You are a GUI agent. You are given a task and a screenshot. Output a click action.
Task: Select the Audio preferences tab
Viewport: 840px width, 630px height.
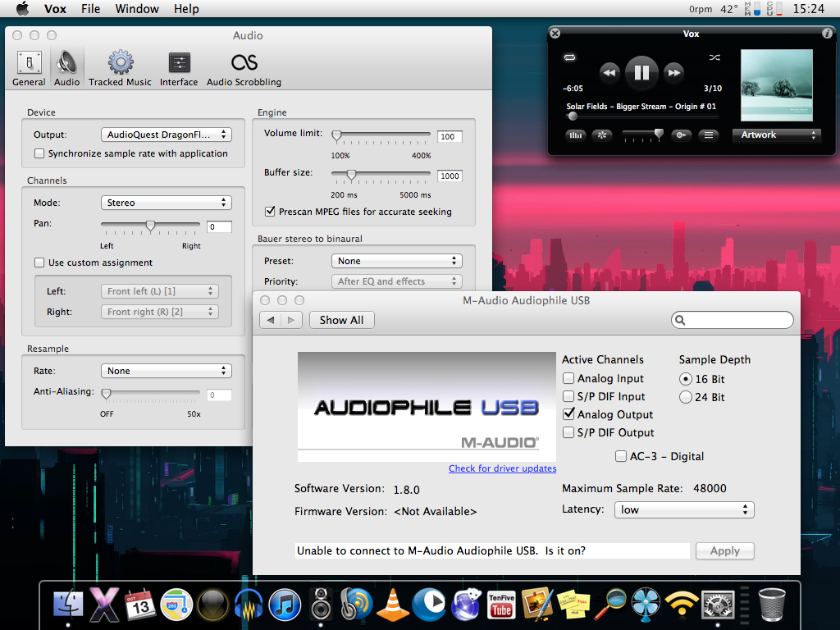click(x=67, y=69)
